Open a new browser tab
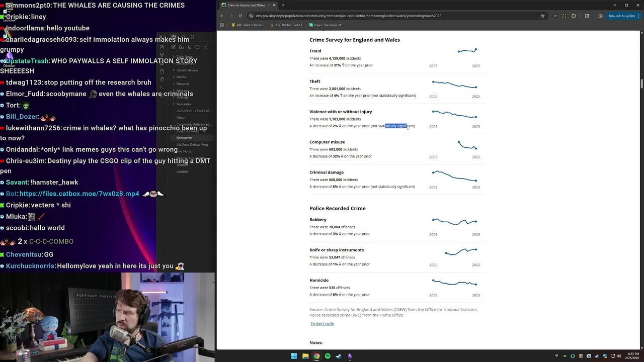The height and width of the screenshot is (362, 644). 283,5
